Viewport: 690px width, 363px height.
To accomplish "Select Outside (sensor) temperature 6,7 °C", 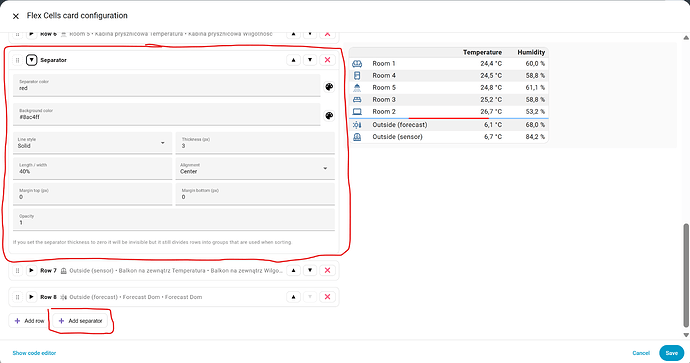I will [x=493, y=137].
